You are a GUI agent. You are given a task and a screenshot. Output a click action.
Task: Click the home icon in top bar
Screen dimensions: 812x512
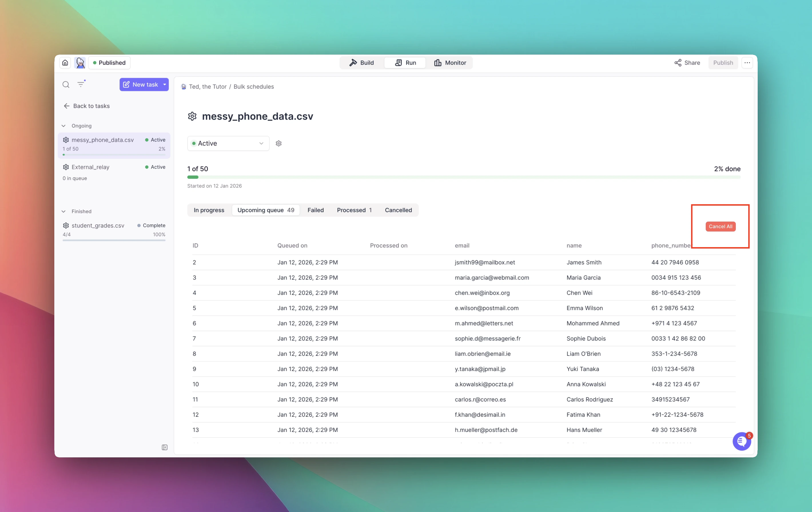pos(65,63)
